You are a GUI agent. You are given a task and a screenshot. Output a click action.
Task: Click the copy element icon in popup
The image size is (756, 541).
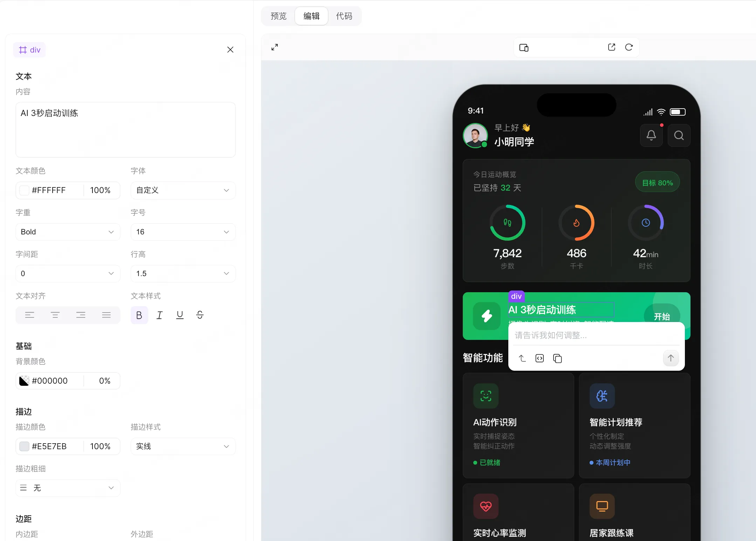[x=557, y=358]
